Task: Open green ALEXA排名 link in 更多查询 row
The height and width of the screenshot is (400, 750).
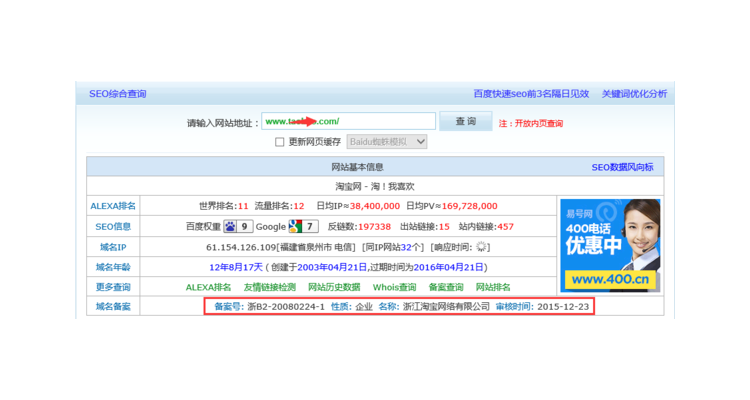Action: pyautogui.click(x=208, y=287)
